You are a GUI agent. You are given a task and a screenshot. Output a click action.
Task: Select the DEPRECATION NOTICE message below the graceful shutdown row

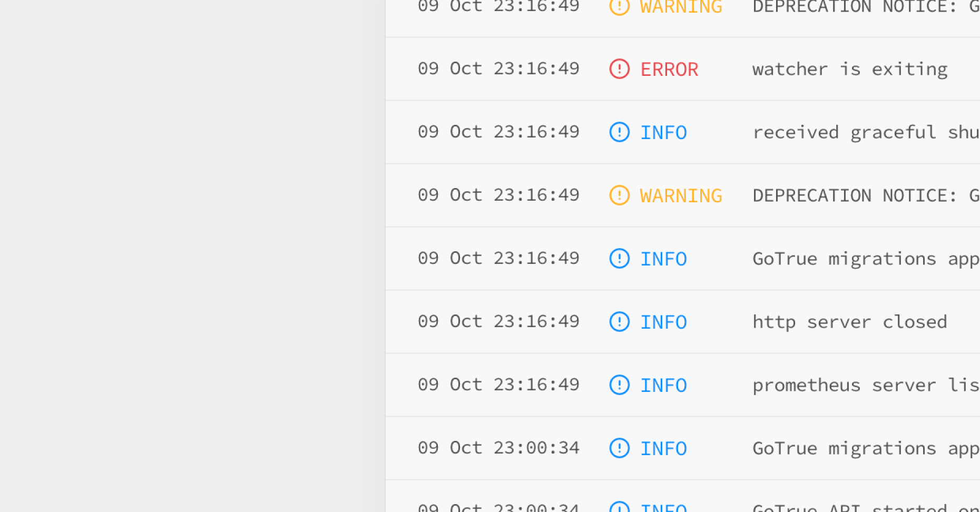coord(866,195)
